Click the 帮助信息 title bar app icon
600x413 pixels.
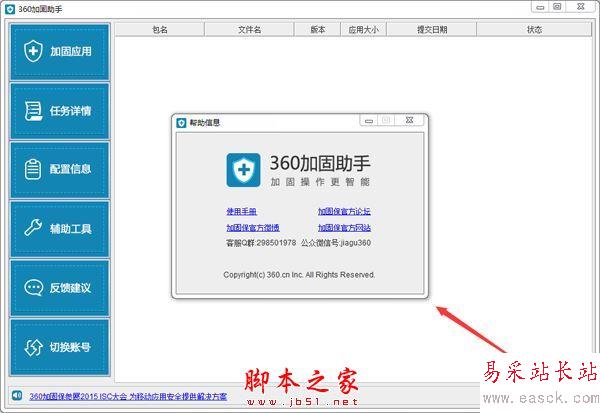[181, 123]
